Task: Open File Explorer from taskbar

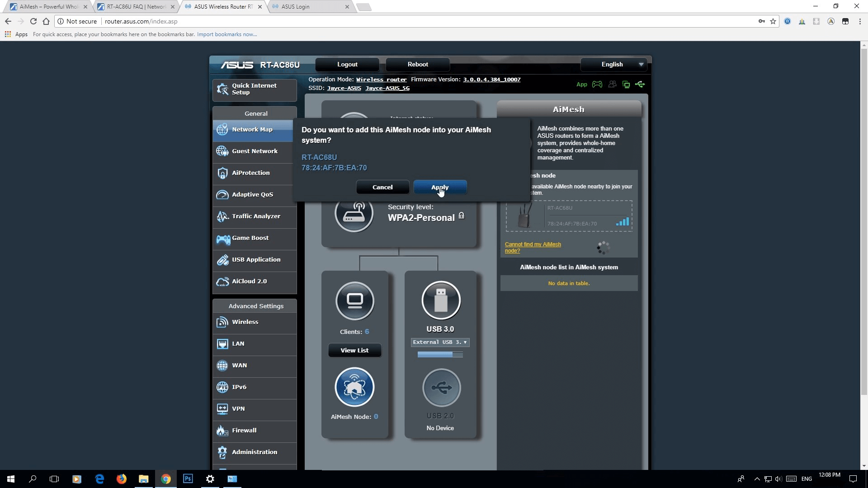Action: 144,479
